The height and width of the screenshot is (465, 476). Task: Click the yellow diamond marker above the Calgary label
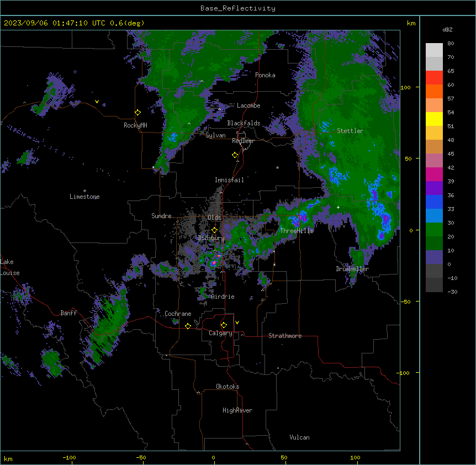pyautogui.click(x=224, y=325)
